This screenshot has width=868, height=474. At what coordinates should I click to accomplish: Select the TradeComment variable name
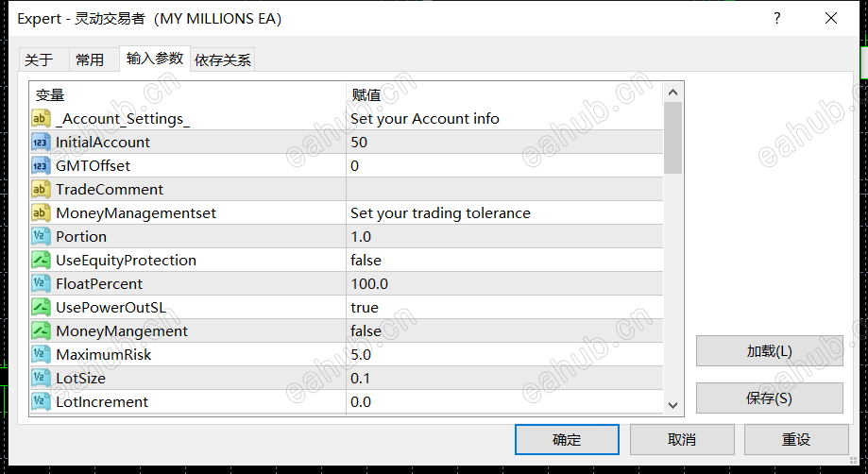110,190
